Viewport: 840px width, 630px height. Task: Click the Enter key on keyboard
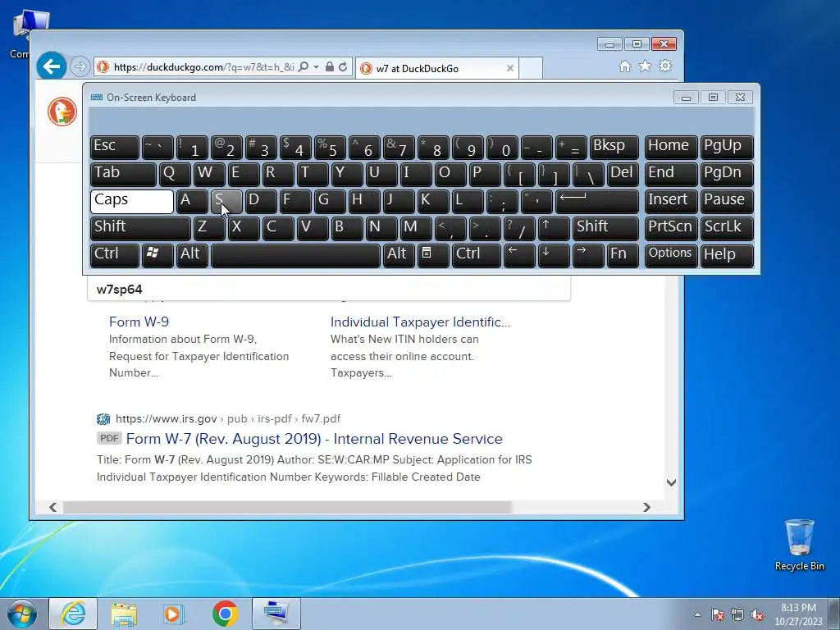[597, 202]
